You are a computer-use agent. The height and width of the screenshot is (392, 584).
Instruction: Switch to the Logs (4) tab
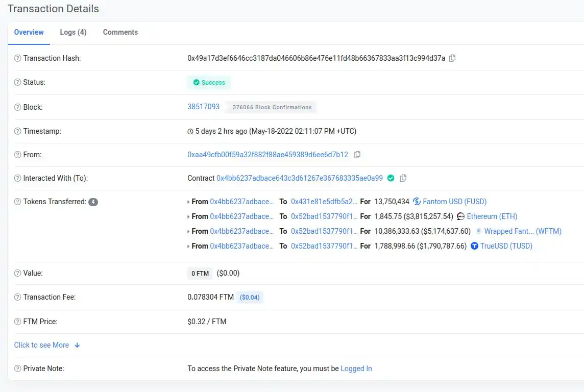pos(73,32)
